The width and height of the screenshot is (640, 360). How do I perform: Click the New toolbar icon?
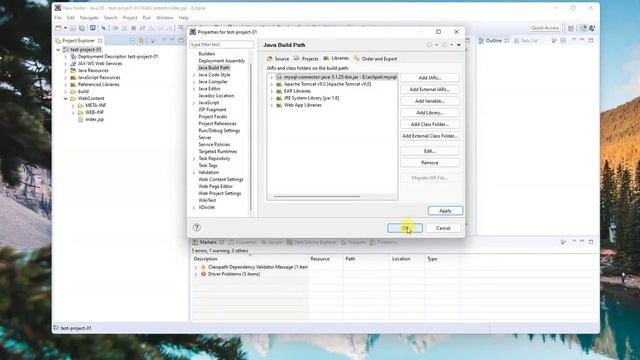click(58, 28)
